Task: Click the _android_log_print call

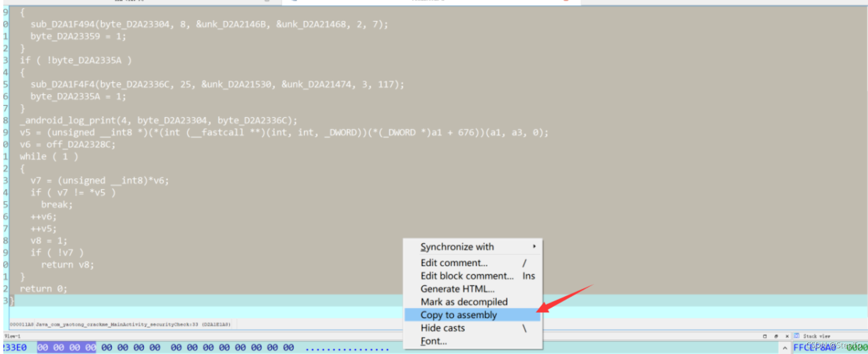Action: (68, 121)
